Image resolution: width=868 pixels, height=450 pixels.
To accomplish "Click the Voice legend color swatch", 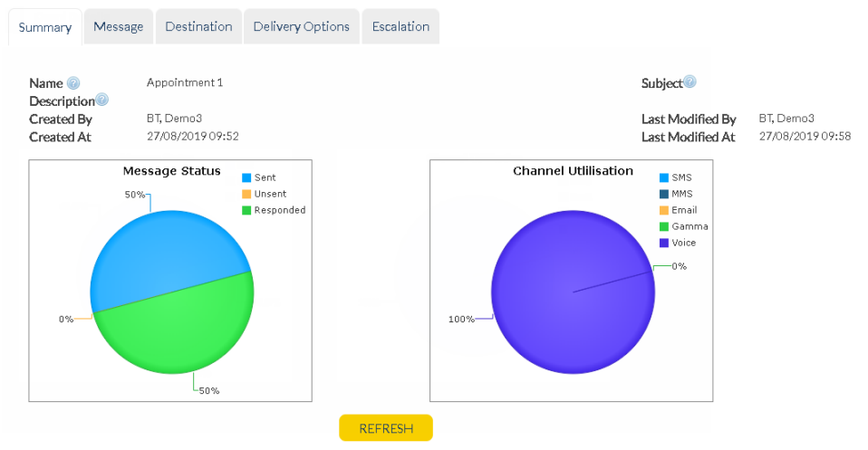I will click(664, 243).
